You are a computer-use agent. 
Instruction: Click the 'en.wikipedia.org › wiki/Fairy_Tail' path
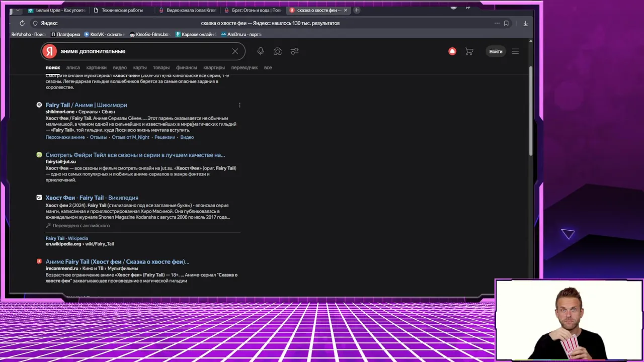79,244
